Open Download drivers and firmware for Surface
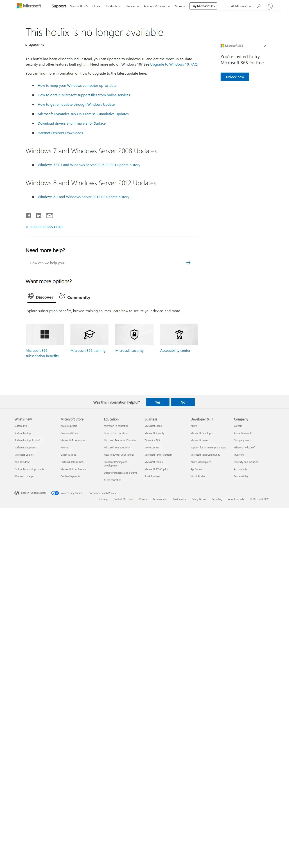This screenshot has width=289, height=868. 72,123
